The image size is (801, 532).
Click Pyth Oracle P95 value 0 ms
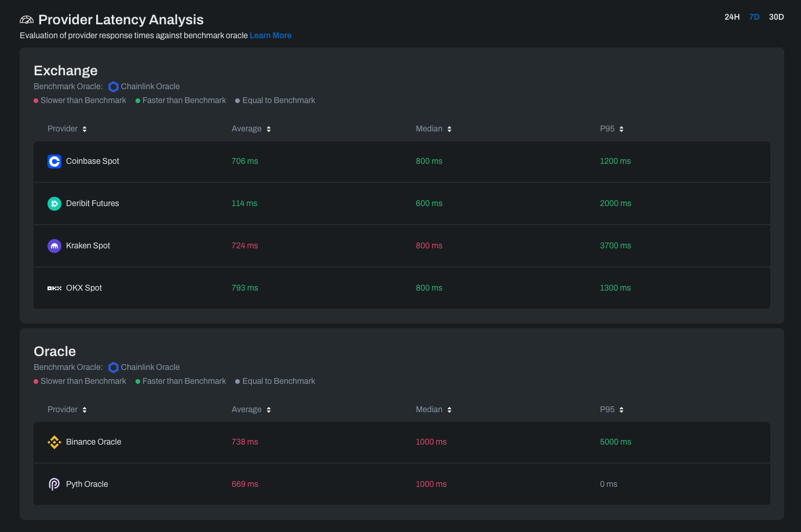coord(609,484)
